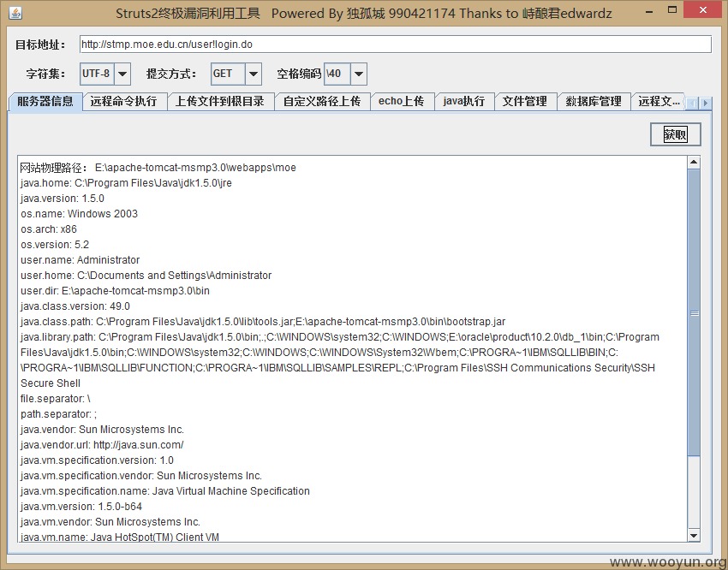This screenshot has width=728, height=570.
Task: Click the 获取 button
Action: 675,134
